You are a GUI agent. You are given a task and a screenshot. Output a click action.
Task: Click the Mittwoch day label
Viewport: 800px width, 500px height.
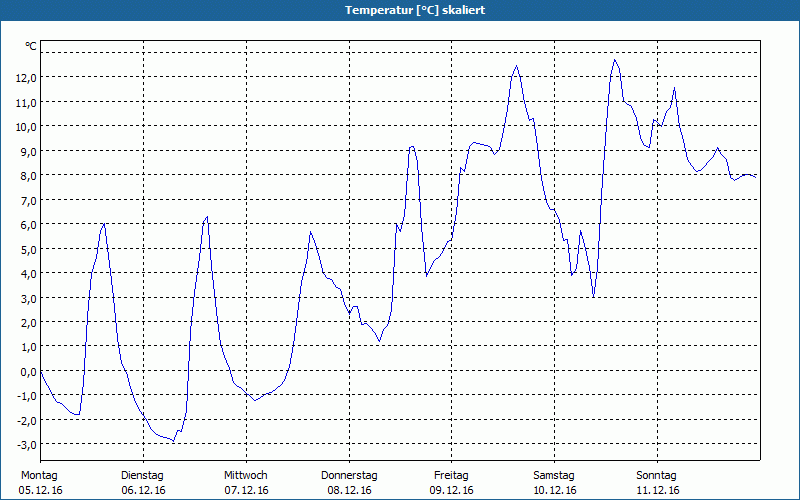(246, 476)
